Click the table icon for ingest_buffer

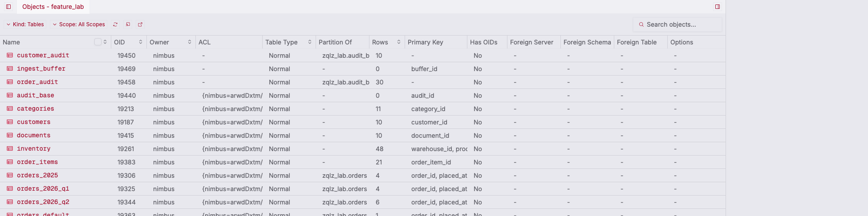tap(10, 69)
